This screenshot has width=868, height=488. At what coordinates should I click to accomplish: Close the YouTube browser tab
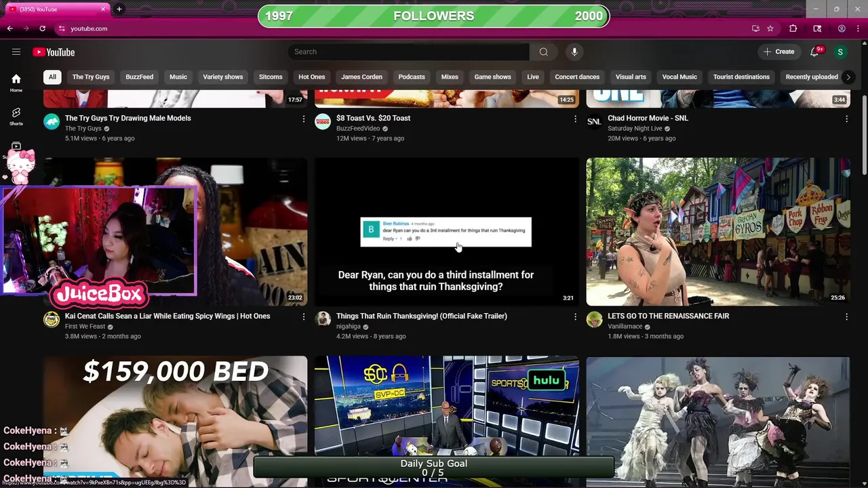[103, 9]
